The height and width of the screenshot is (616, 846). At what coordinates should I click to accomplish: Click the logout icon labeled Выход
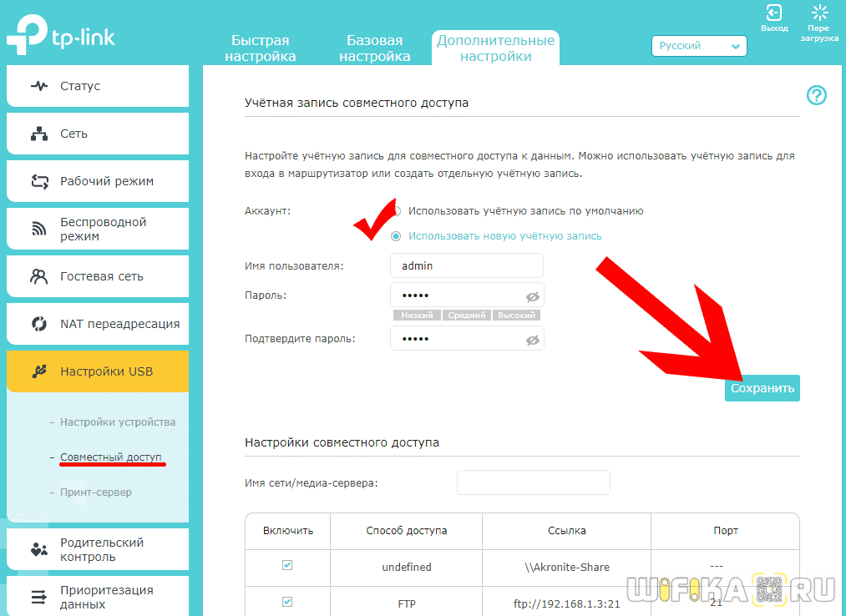pyautogui.click(x=774, y=13)
